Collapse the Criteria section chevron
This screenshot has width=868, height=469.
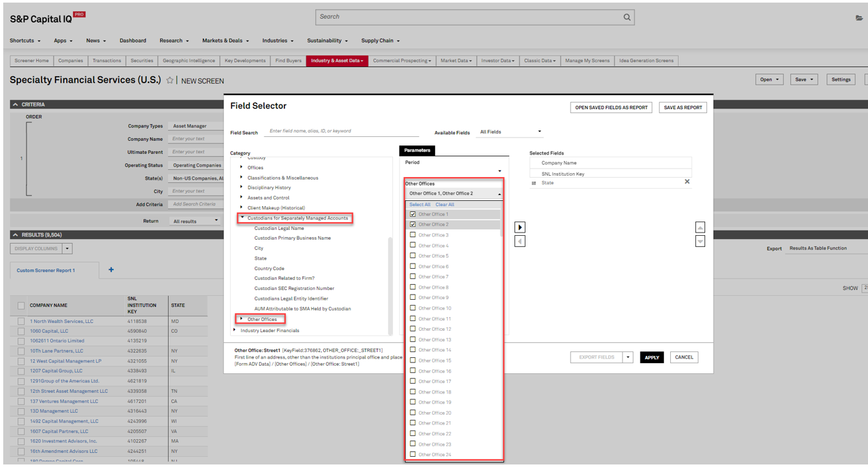(x=16, y=104)
